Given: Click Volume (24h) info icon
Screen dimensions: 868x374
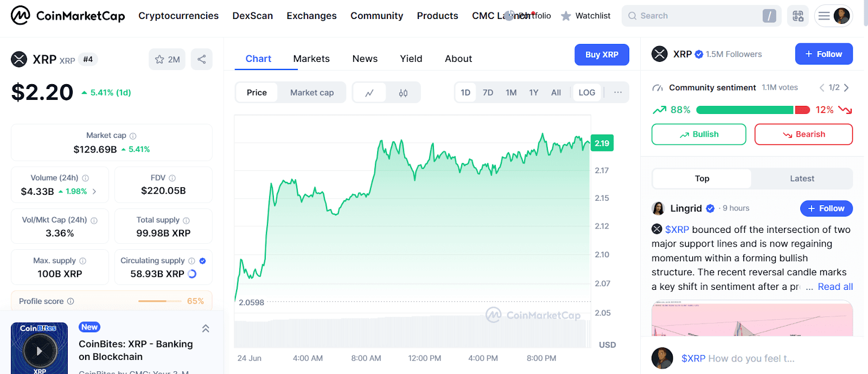Looking at the screenshot, I should [x=85, y=178].
